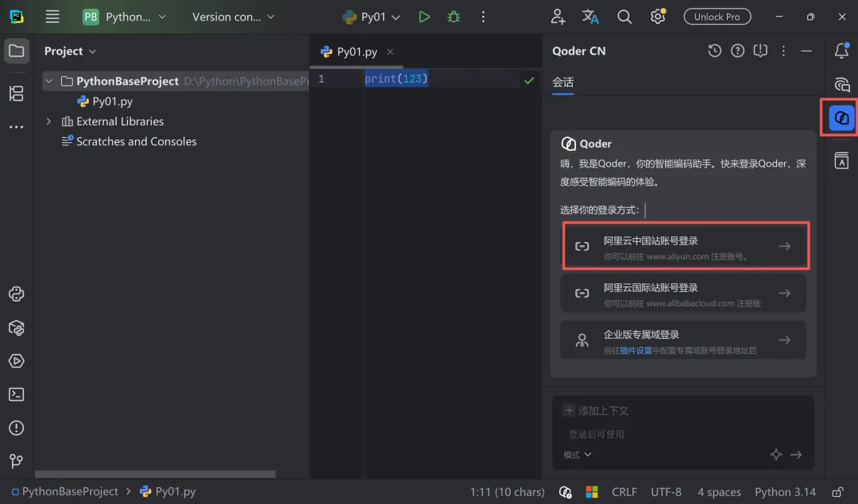Viewport: 858px width, 504px height.
Task: Open IDE settings gear
Action: pos(658,17)
